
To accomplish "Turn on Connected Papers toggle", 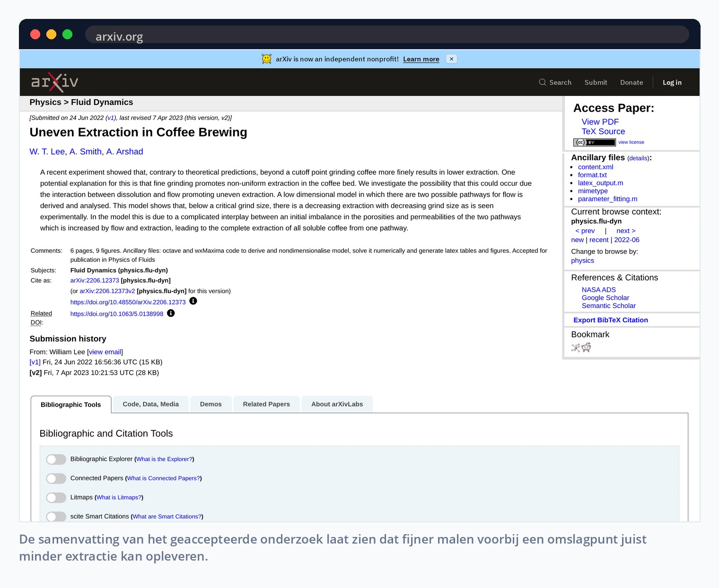I will pyautogui.click(x=56, y=478).
